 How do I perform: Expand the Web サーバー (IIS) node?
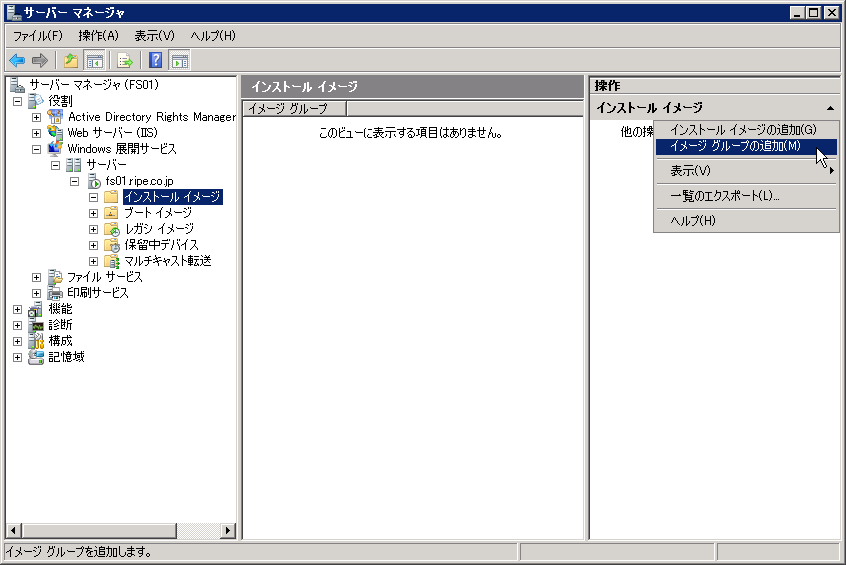(x=36, y=133)
